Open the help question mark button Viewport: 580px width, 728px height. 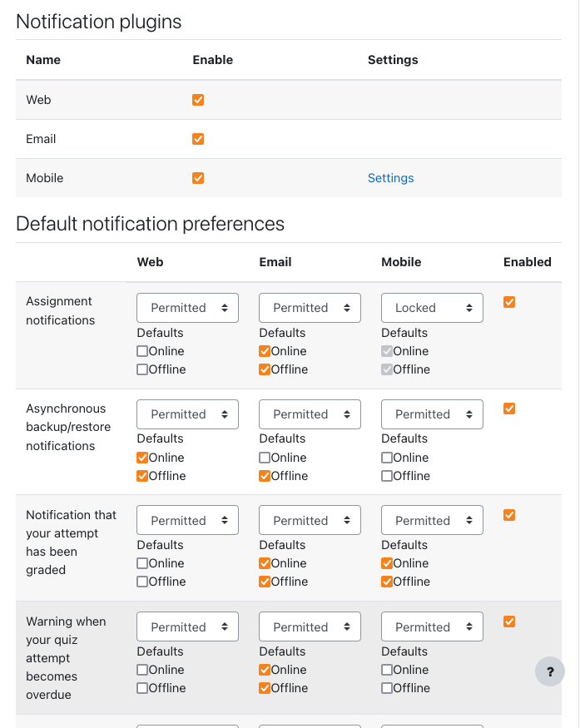click(x=550, y=671)
